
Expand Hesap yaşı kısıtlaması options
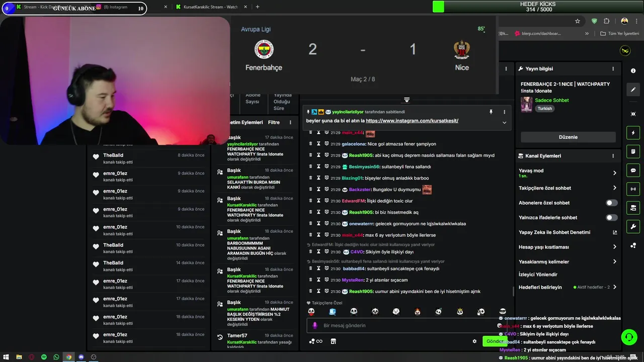(x=614, y=247)
